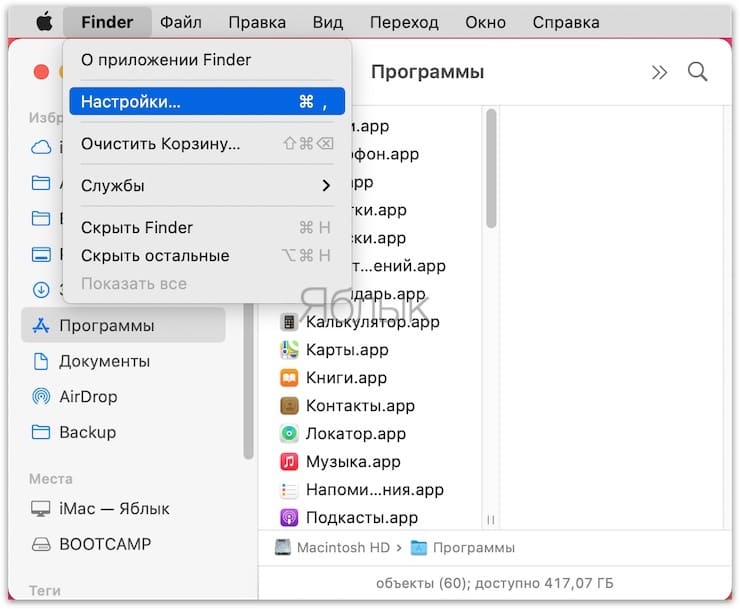Open the Переход menu
The height and width of the screenshot is (609, 740).
click(x=404, y=22)
